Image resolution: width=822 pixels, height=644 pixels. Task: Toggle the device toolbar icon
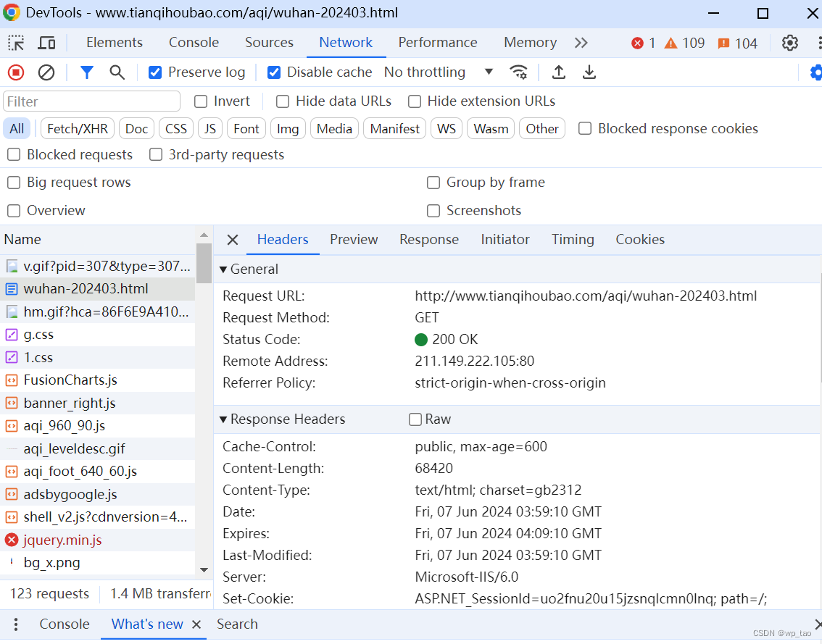[x=46, y=43]
